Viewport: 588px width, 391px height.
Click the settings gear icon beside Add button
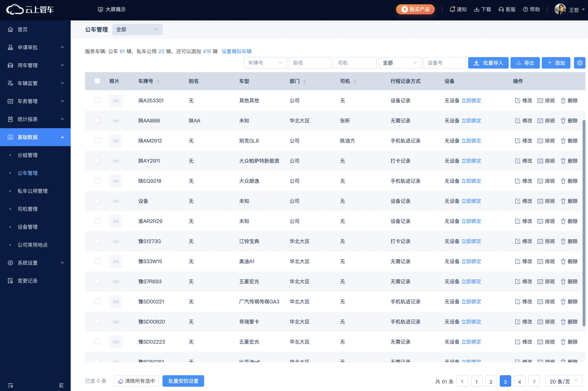click(580, 63)
